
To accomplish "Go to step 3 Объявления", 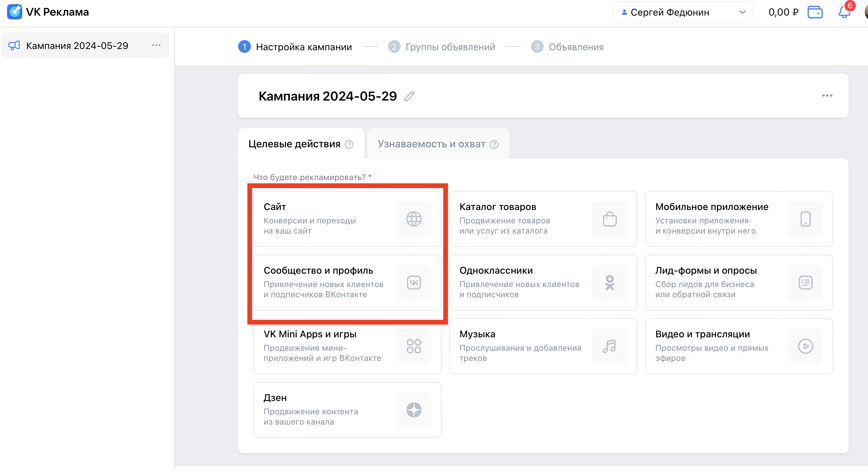I will pyautogui.click(x=568, y=47).
